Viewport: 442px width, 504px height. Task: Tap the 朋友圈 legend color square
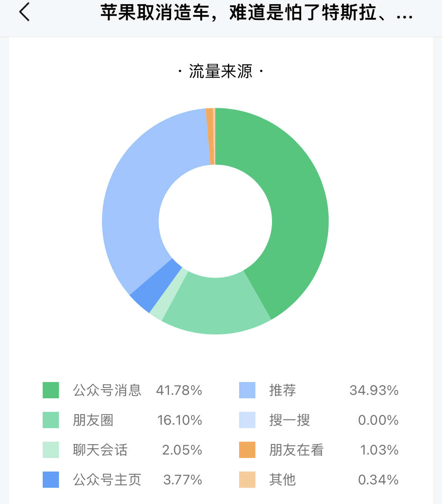[x=51, y=420]
